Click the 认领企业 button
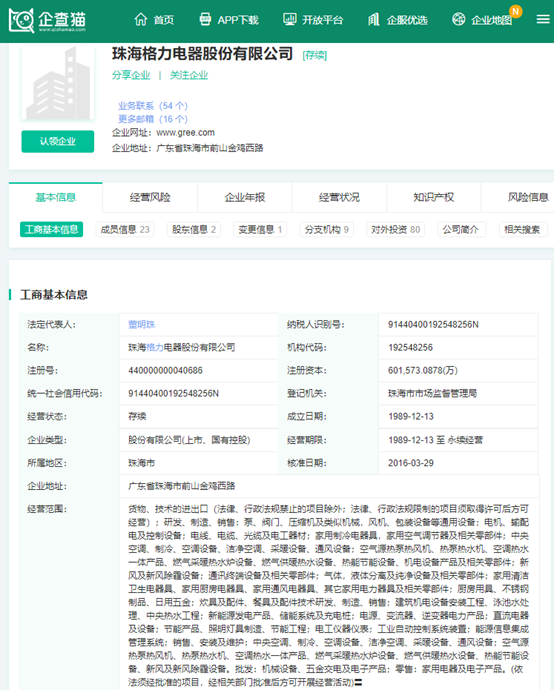 click(58, 141)
